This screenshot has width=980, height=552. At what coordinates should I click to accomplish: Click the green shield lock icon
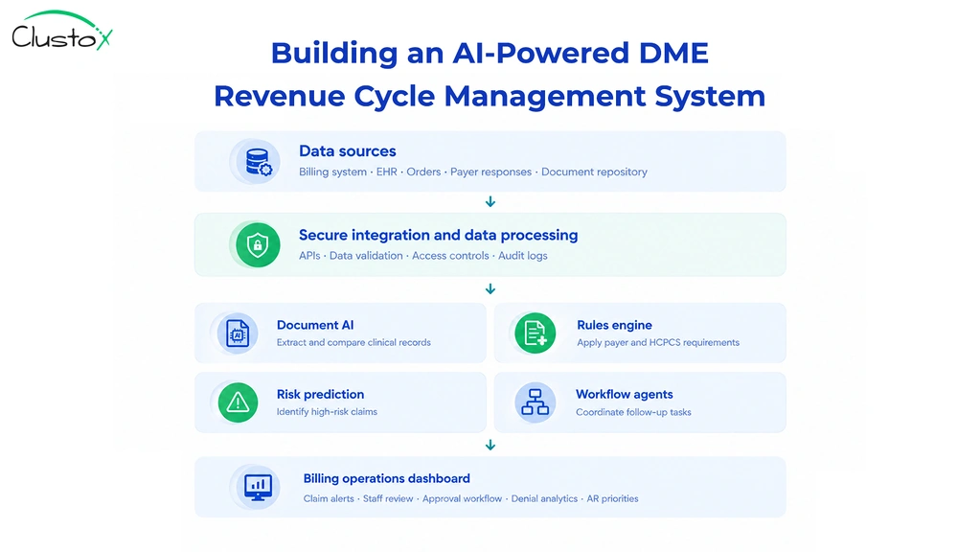(258, 245)
